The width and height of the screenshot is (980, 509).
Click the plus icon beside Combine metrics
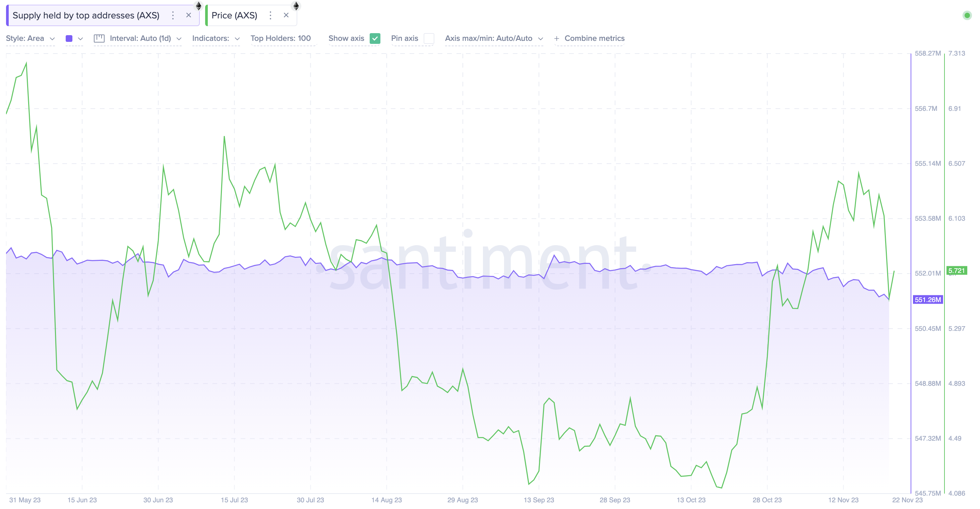click(x=556, y=39)
